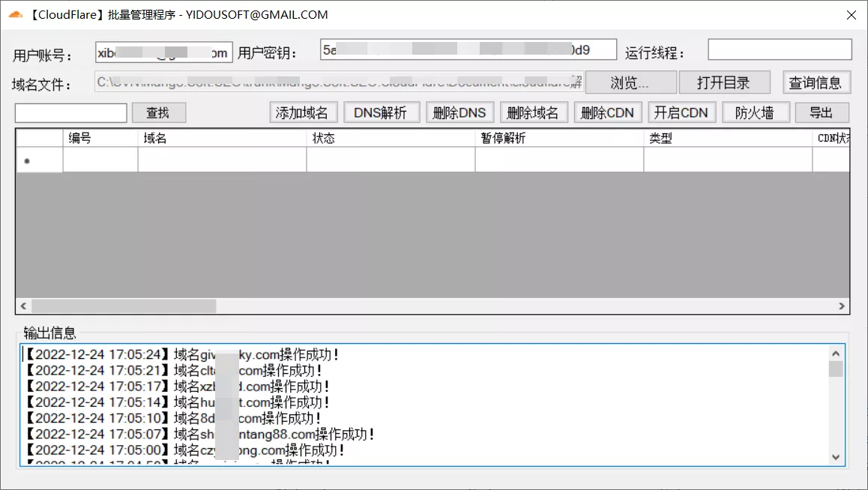This screenshot has height=490, width=868.
Task: Click the 查询信息 button
Action: click(x=816, y=82)
